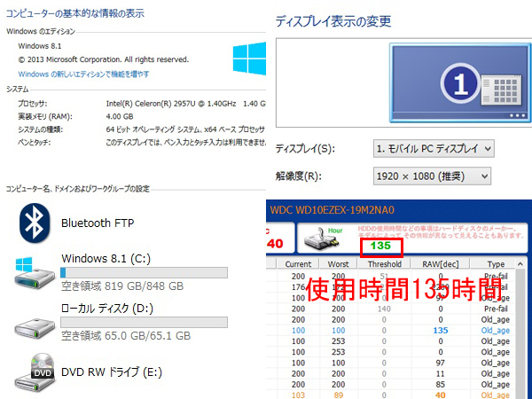
Task: Click the WDC WD10EZEX-19M2NA0 drive title
Action: (x=332, y=210)
